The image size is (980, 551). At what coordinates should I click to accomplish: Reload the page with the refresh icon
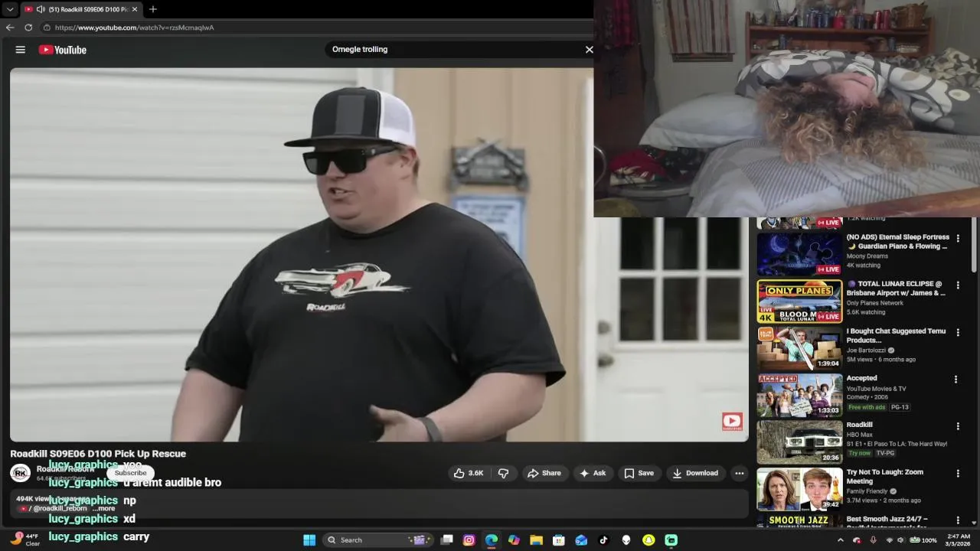tap(28, 28)
